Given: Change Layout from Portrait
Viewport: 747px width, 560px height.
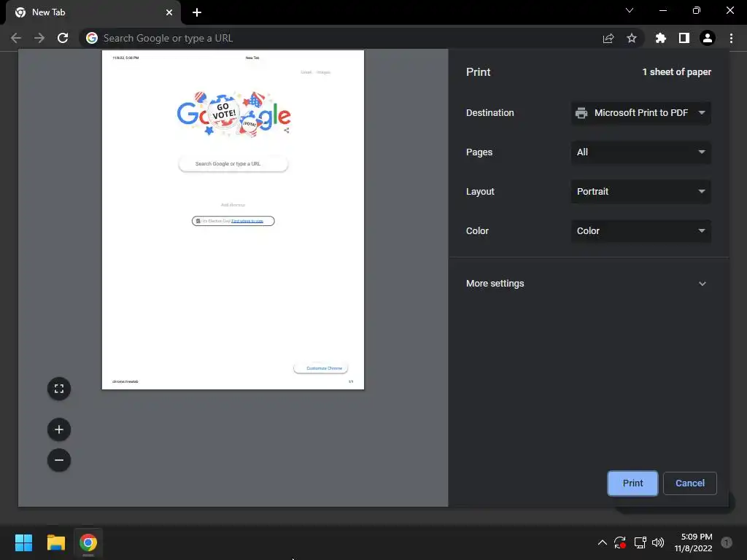Looking at the screenshot, I should (640, 192).
